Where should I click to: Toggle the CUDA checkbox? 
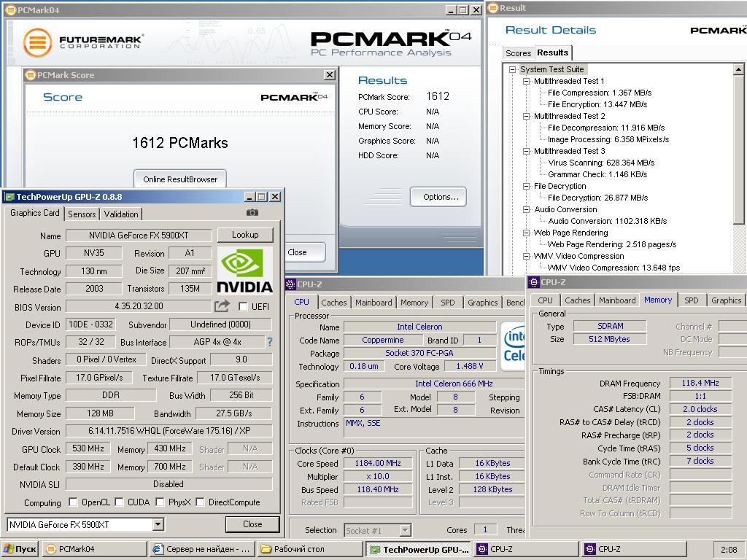119,502
